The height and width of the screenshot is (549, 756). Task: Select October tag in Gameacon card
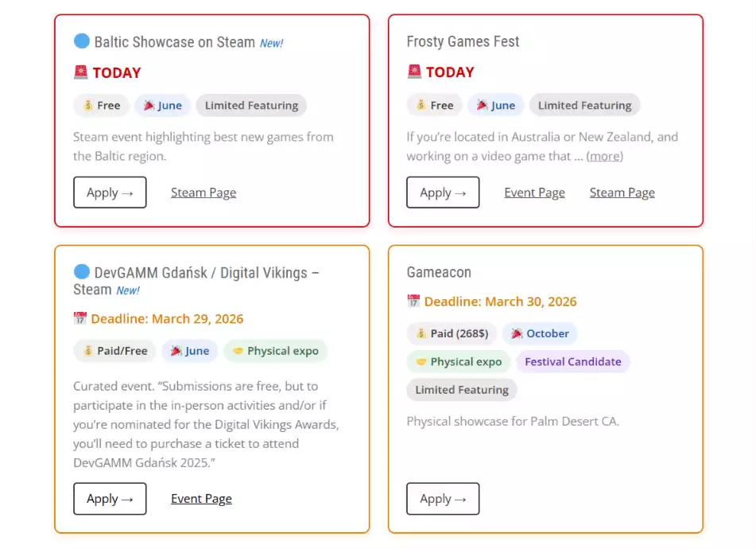pos(540,333)
